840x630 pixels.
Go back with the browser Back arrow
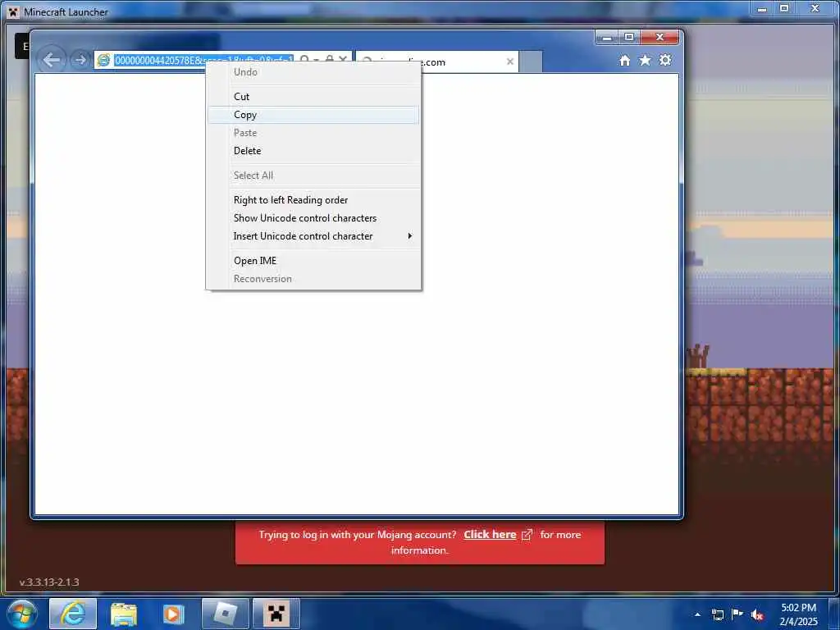(x=52, y=60)
